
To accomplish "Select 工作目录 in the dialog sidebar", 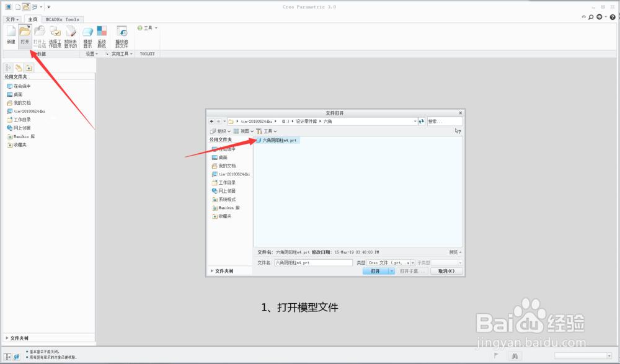I will click(x=224, y=182).
